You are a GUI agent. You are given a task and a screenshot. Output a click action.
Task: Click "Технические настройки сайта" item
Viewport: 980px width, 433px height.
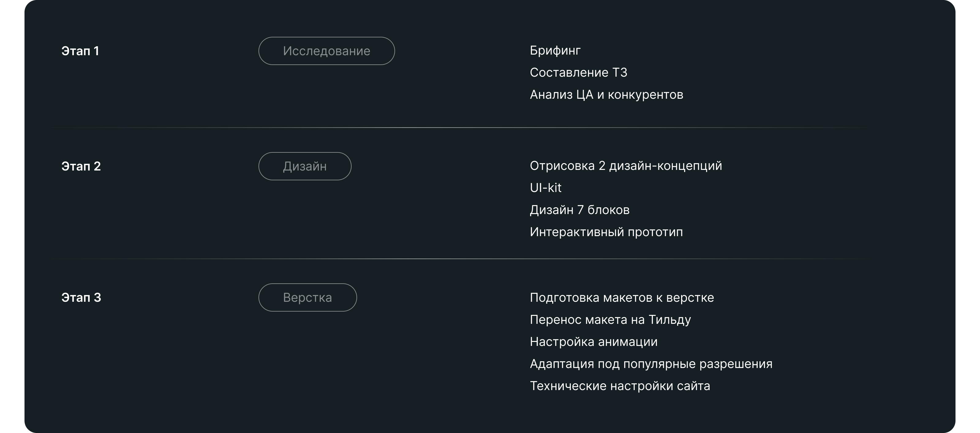pyautogui.click(x=620, y=386)
